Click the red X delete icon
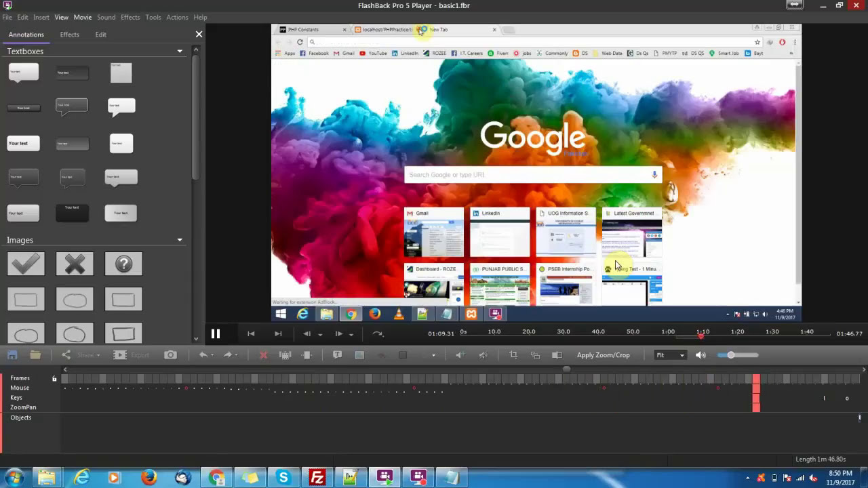The height and width of the screenshot is (488, 868). [x=264, y=355]
